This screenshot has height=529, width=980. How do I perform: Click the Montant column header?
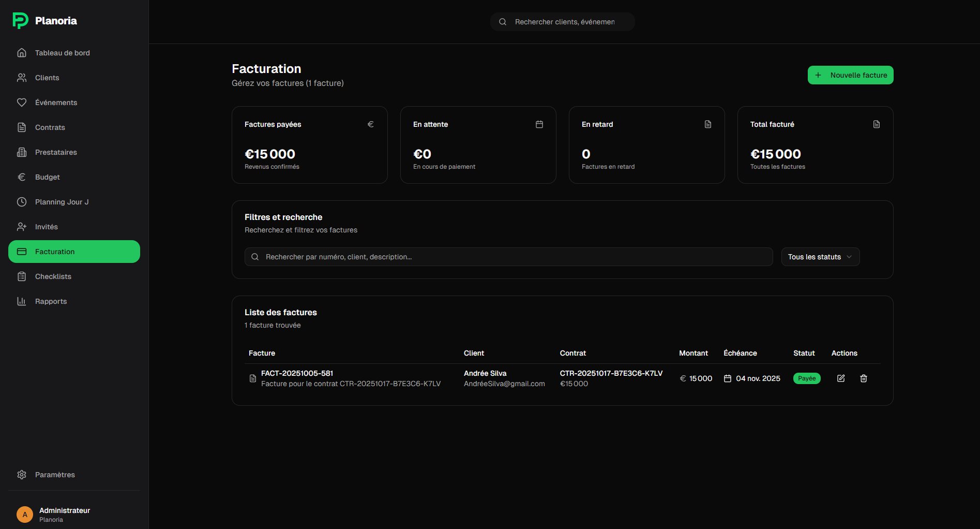[x=693, y=353]
